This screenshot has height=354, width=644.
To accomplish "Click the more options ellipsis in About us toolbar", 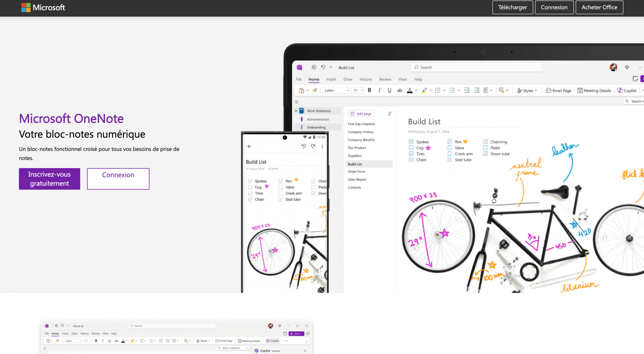I will (286, 341).
